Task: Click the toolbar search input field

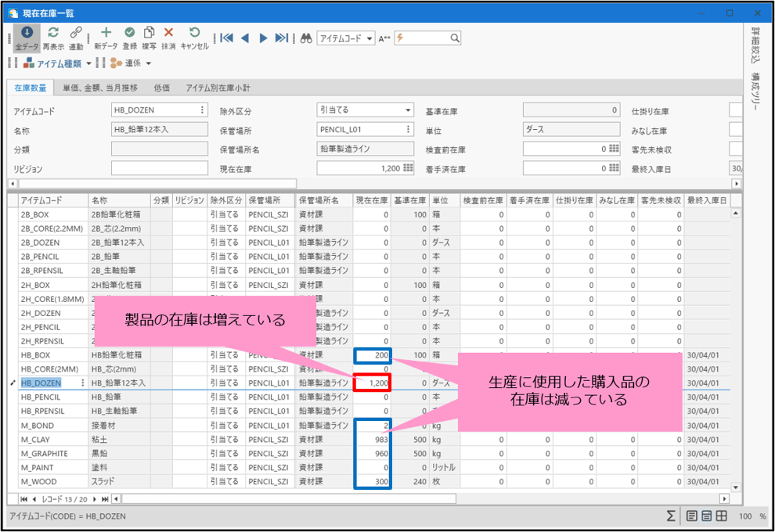Action: (x=427, y=38)
